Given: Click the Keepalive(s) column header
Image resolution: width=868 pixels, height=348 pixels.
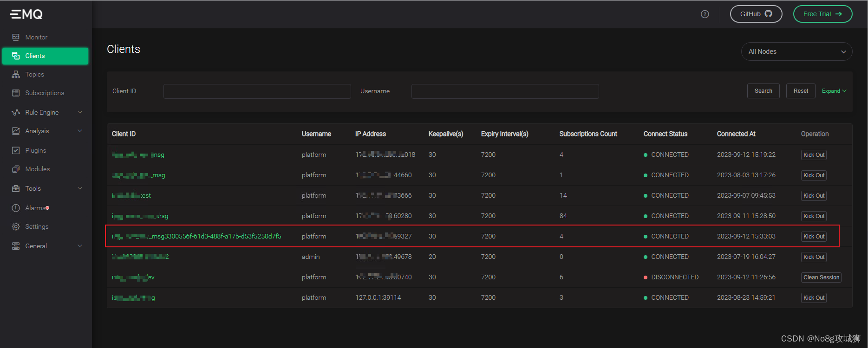Looking at the screenshot, I should coord(446,134).
